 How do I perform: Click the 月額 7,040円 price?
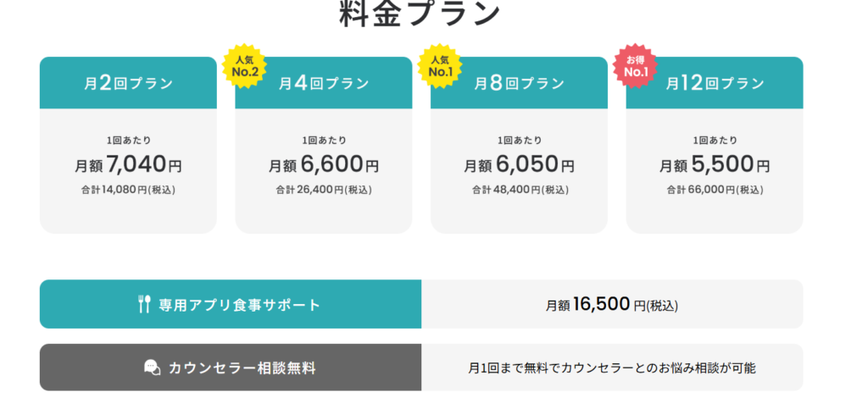128,164
